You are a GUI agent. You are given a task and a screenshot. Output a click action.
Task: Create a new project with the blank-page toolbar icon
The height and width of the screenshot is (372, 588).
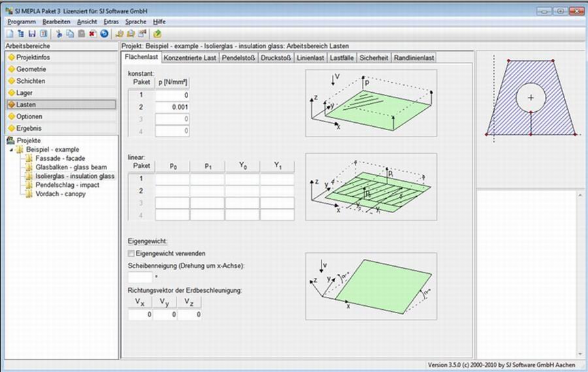[10, 34]
